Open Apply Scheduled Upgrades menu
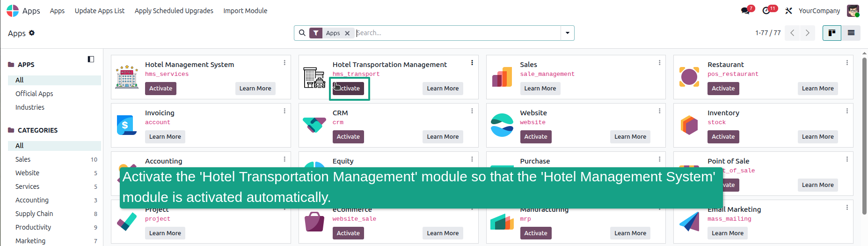Viewport: 868px width, 246px height. [x=174, y=11]
